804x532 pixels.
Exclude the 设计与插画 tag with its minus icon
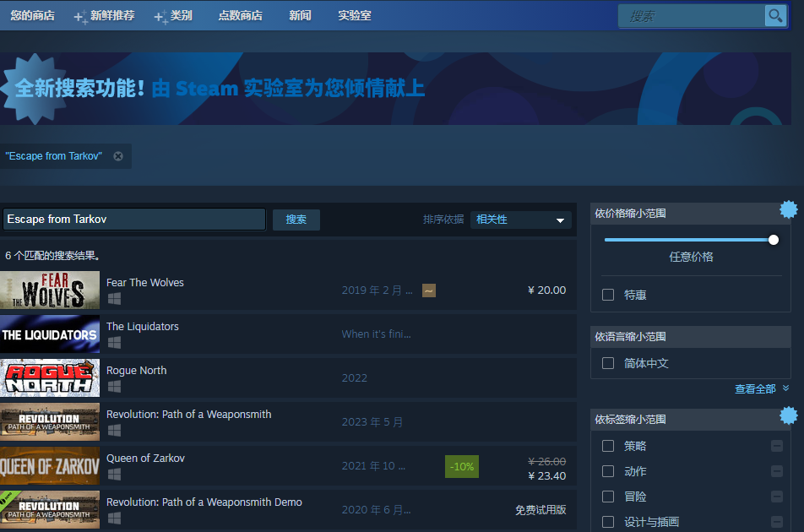tap(777, 522)
